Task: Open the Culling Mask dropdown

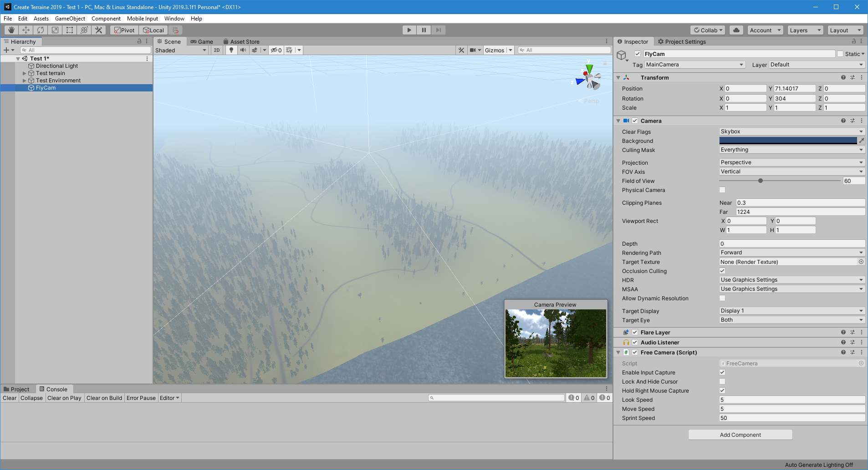Action: pos(792,150)
